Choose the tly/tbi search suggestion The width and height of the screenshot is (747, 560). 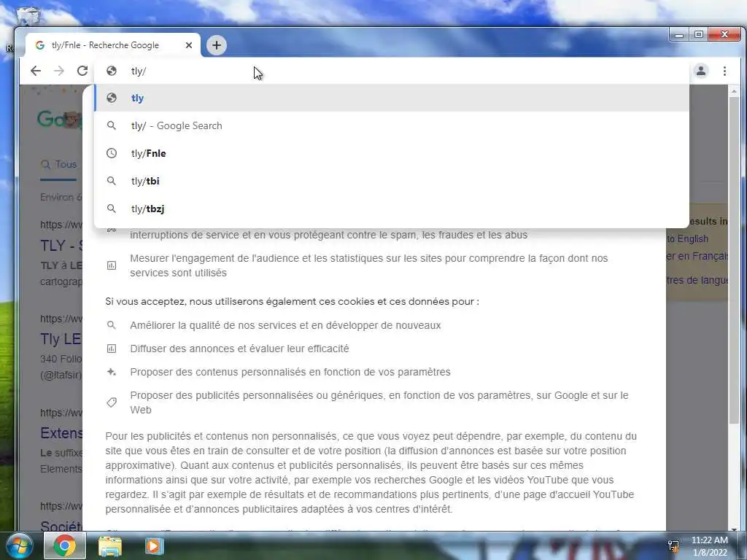[392, 181]
